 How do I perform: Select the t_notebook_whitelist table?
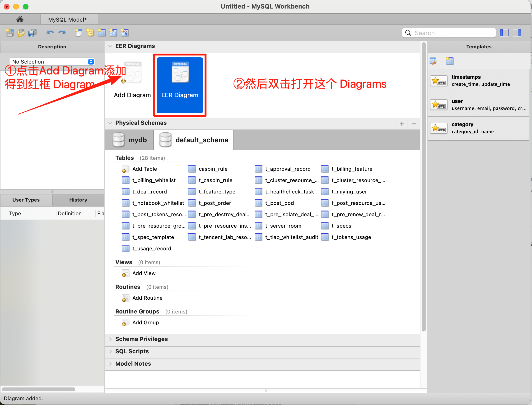coord(153,203)
